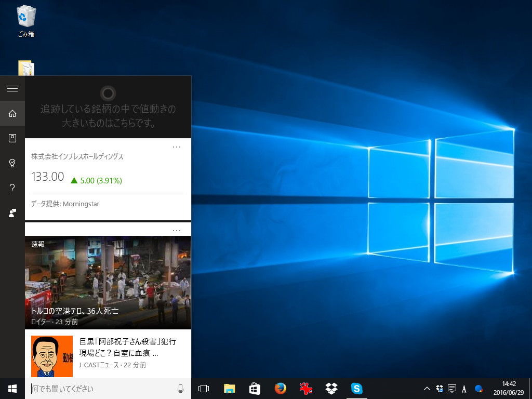The height and width of the screenshot is (399, 532).
Task: Open stock 株式会社インプレスホールディングス
Action: click(77, 156)
